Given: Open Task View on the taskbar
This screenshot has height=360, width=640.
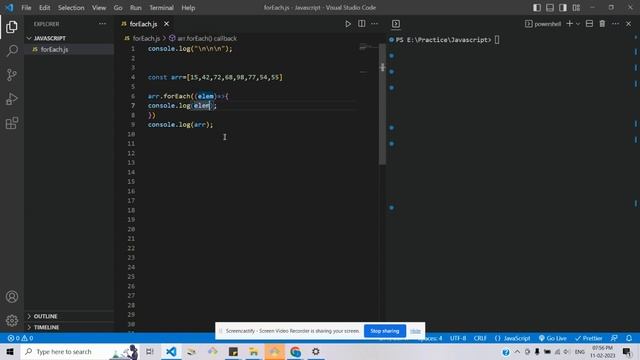Looking at the screenshot, I should tap(150, 351).
